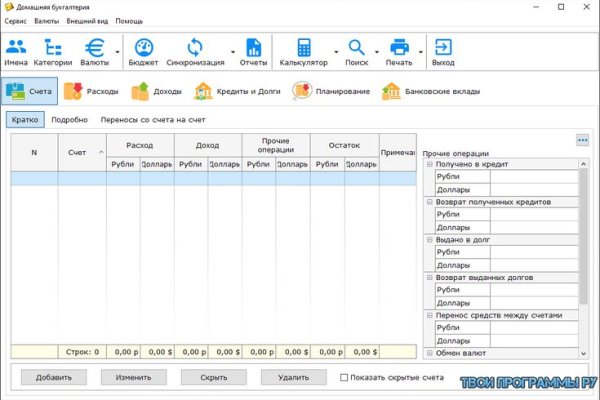Viewport: 600px width, 400px height.
Task: Click the Печать printer icon
Action: 400,48
